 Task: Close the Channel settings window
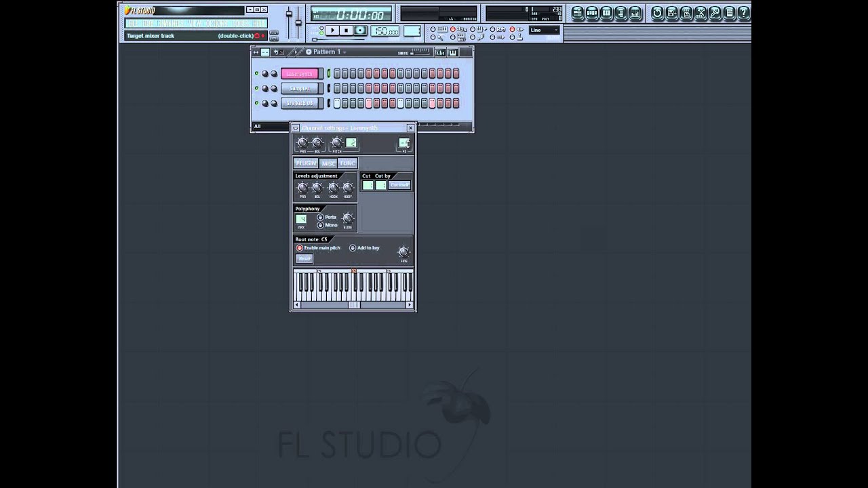point(410,128)
